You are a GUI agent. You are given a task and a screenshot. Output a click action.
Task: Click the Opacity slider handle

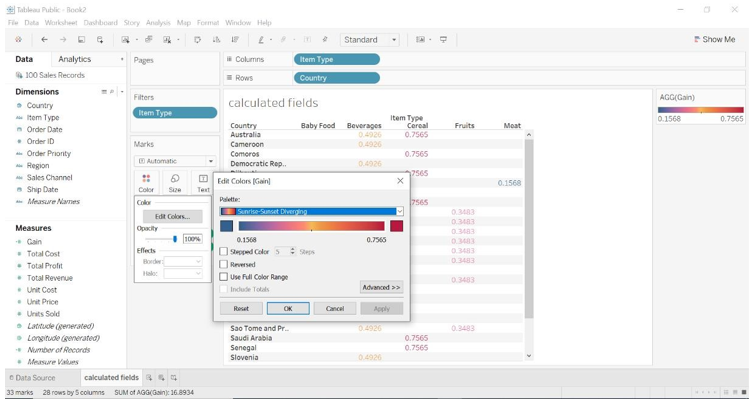[x=175, y=239]
